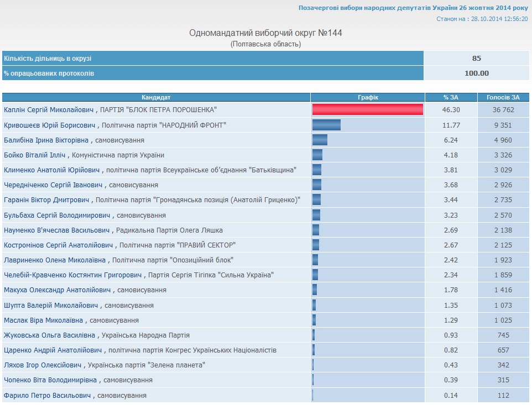Click the vote count 36 762 cell
This screenshot has height=405, width=532.
(x=503, y=110)
